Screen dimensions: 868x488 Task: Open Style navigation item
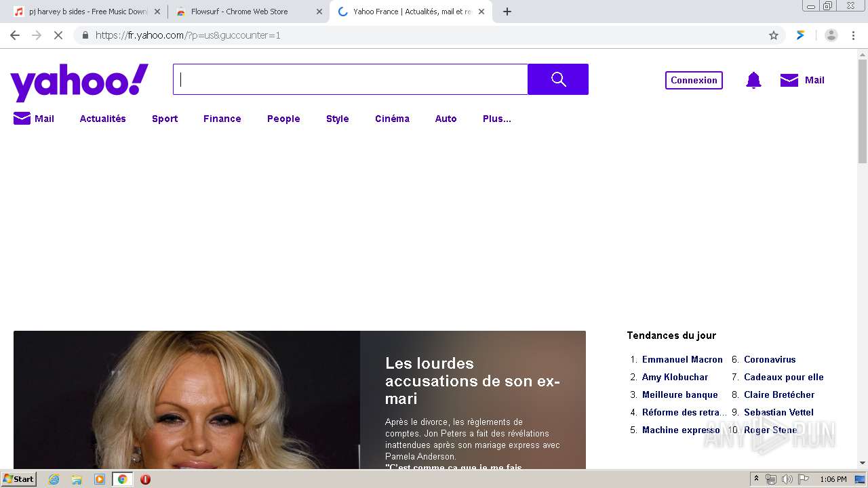(x=337, y=119)
